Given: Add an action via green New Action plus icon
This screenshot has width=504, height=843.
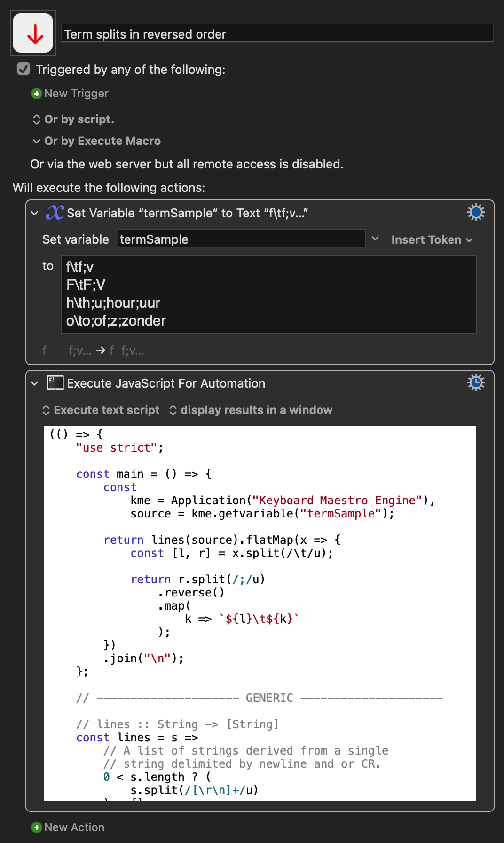Looking at the screenshot, I should (36, 827).
